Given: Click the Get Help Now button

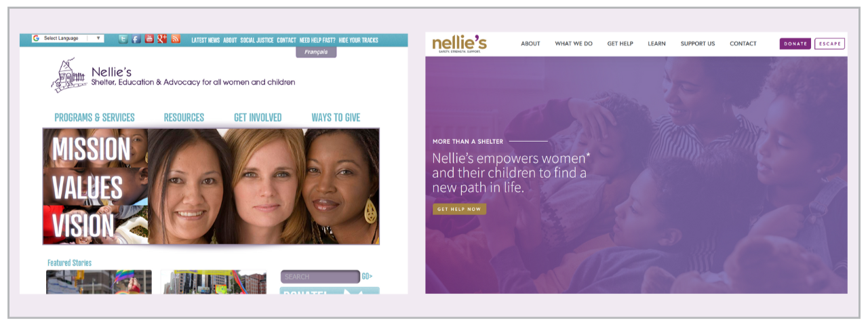Looking at the screenshot, I should 459,209.
